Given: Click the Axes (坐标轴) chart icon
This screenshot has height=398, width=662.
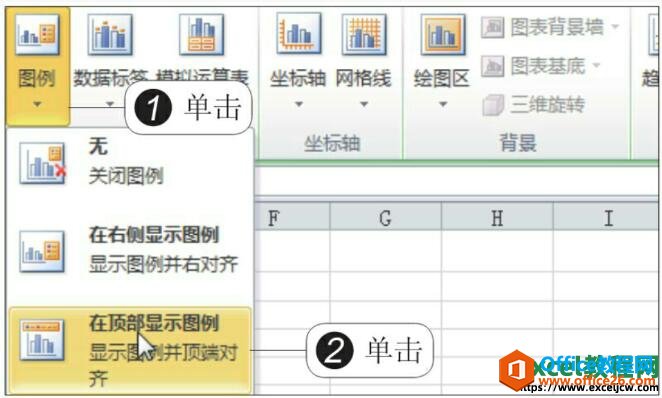Looking at the screenshot, I should pos(298,34).
